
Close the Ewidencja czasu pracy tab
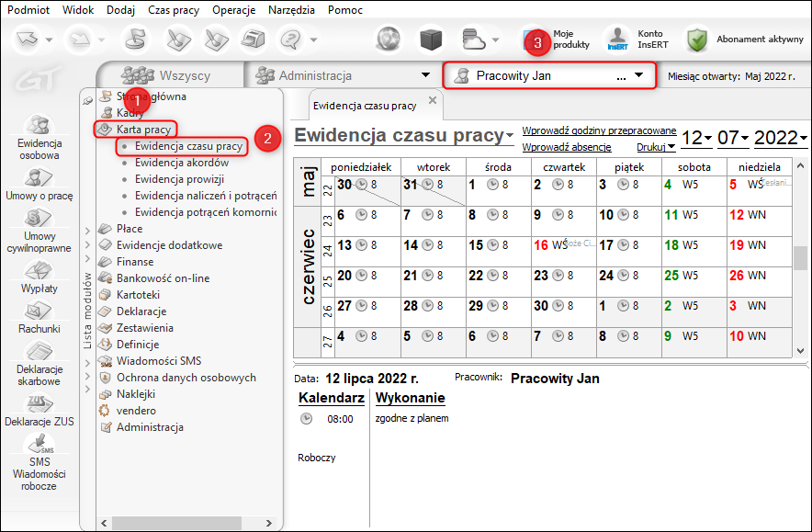point(433,100)
